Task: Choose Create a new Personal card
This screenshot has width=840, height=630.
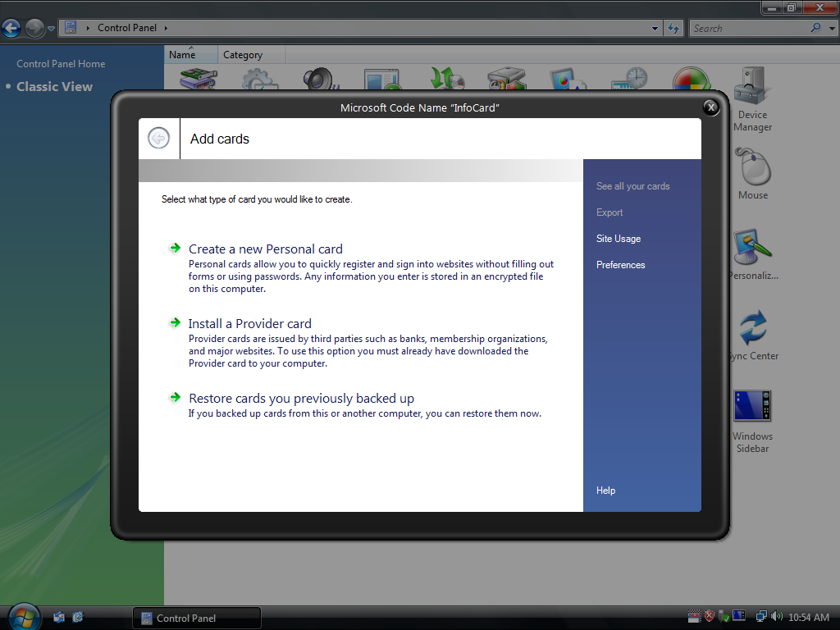Action: [266, 249]
